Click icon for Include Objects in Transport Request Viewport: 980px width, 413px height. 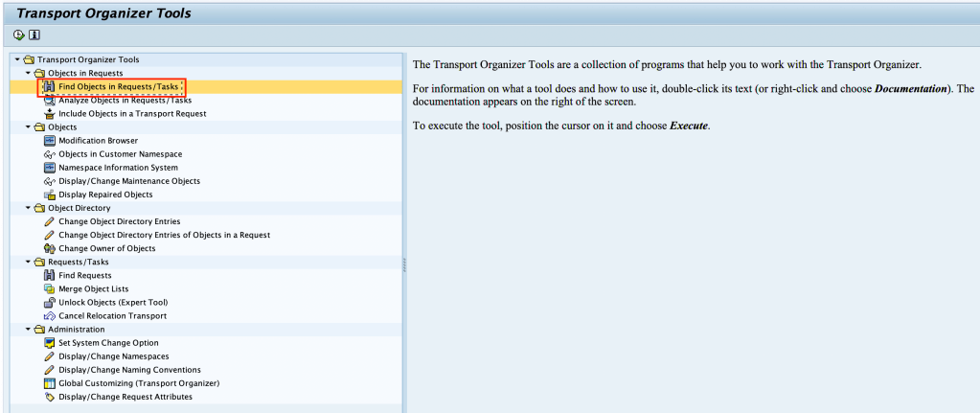tap(50, 114)
